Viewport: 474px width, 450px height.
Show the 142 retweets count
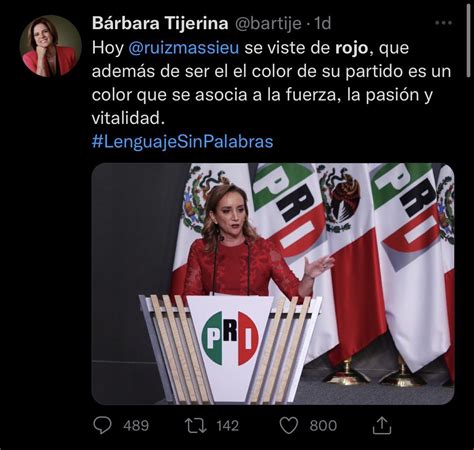(227, 426)
